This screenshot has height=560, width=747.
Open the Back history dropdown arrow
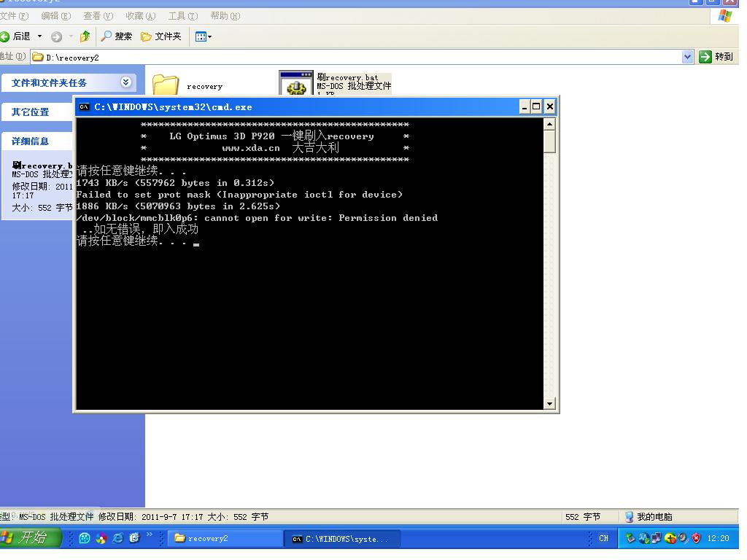pyautogui.click(x=39, y=36)
